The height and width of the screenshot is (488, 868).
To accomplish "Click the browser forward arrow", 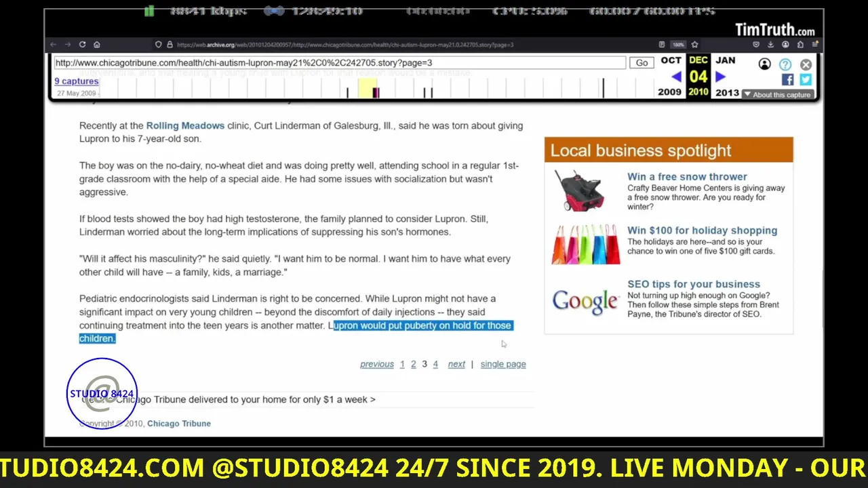I will (x=68, y=45).
